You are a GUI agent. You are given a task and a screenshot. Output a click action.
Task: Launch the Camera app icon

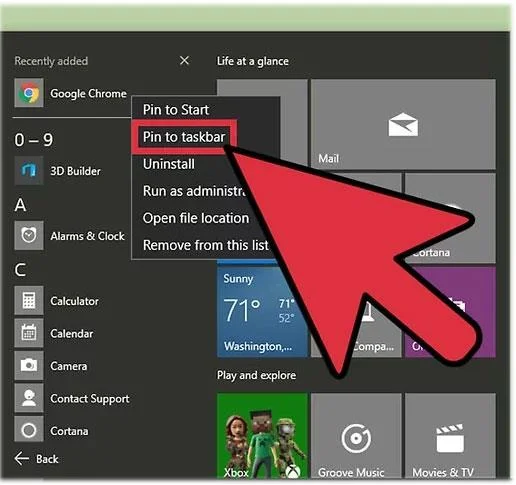click(x=29, y=365)
